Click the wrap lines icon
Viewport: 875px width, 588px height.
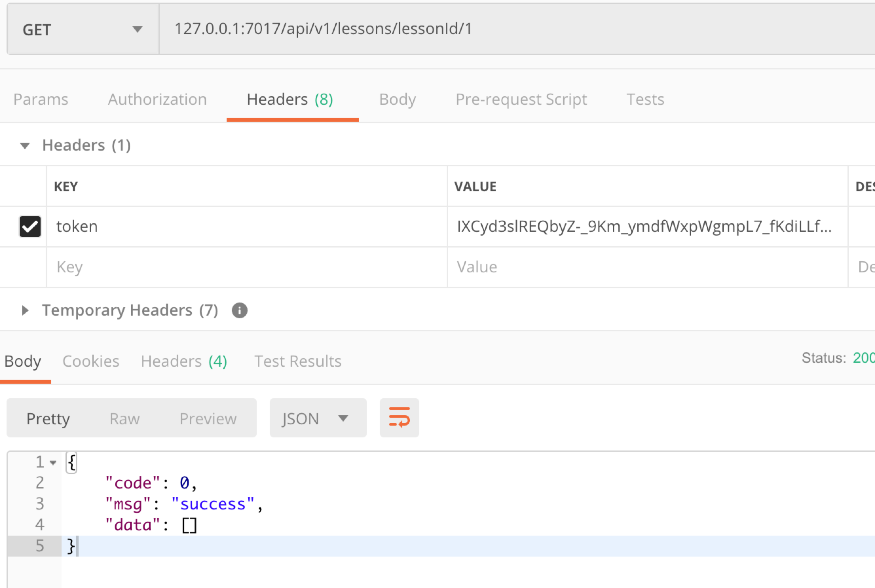(399, 417)
